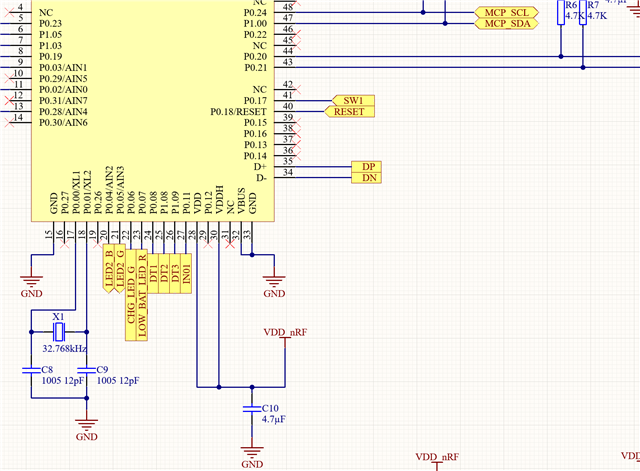
Task: Select capacitor C10 4.7µF
Action: (x=250, y=408)
